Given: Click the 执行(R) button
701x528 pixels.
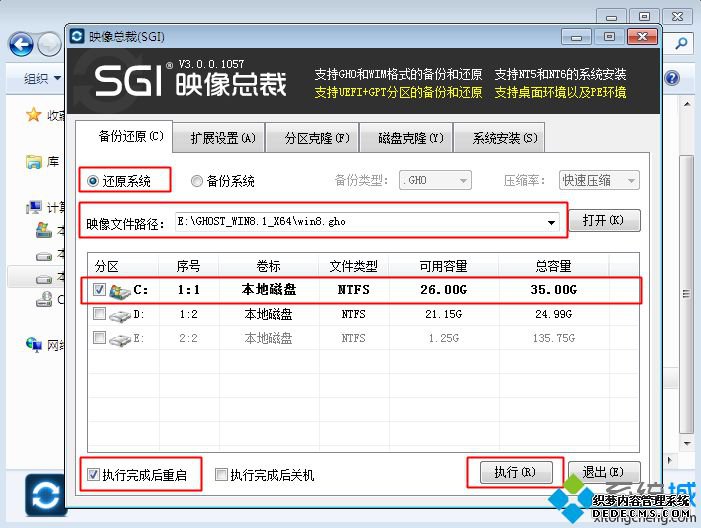Looking at the screenshot, I should 515,472.
